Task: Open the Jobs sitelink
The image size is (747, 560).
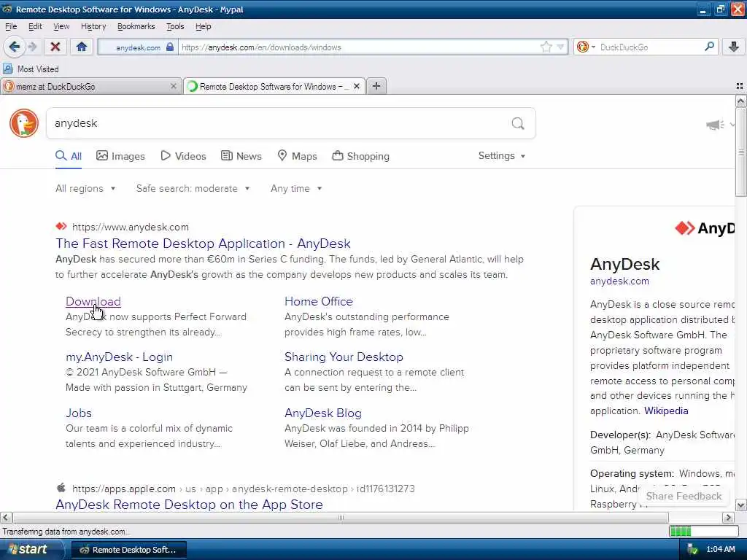Action: point(79,413)
